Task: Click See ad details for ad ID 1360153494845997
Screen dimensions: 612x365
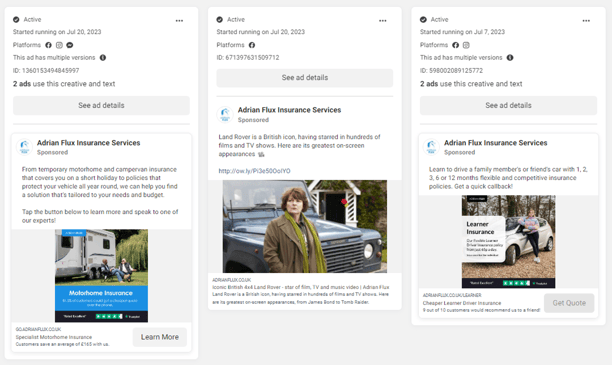Action: pos(101,105)
